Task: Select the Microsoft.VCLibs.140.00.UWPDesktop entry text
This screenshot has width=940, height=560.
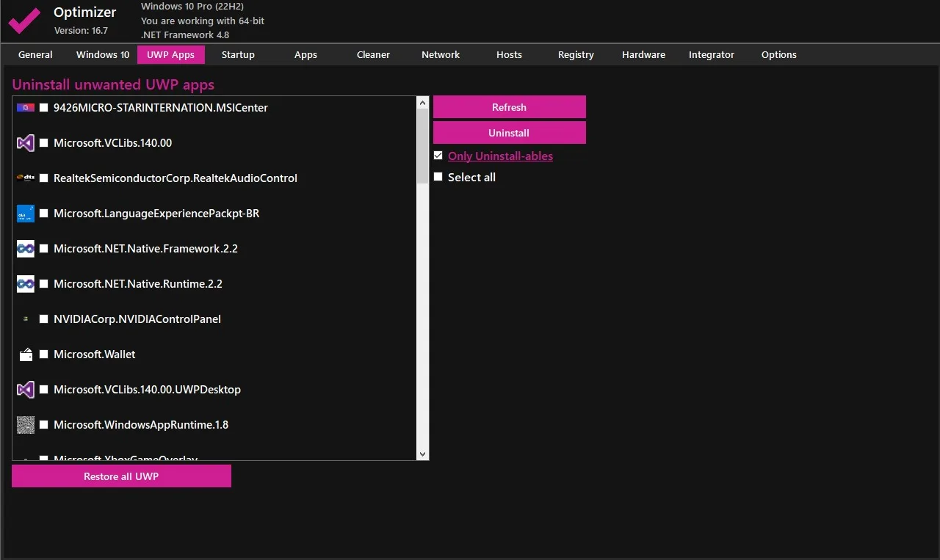Action: pos(147,390)
